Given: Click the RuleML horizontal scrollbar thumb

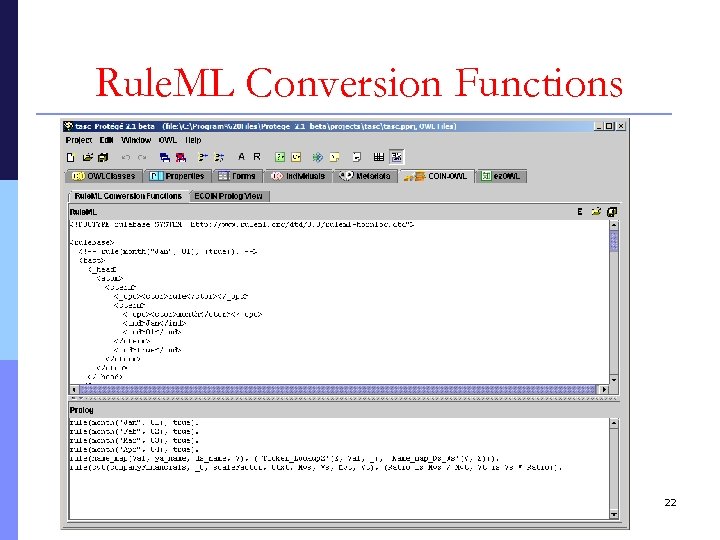Looking at the screenshot, I should point(338,389).
